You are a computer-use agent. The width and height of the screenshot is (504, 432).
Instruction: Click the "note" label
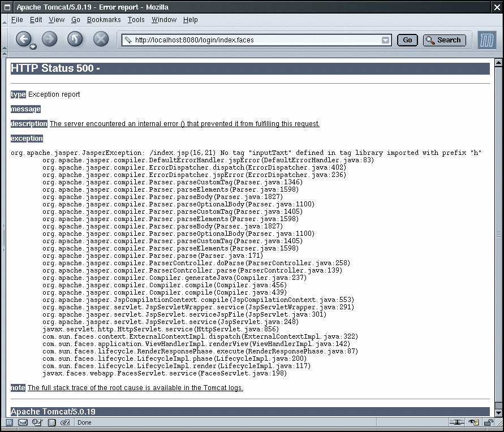point(18,388)
